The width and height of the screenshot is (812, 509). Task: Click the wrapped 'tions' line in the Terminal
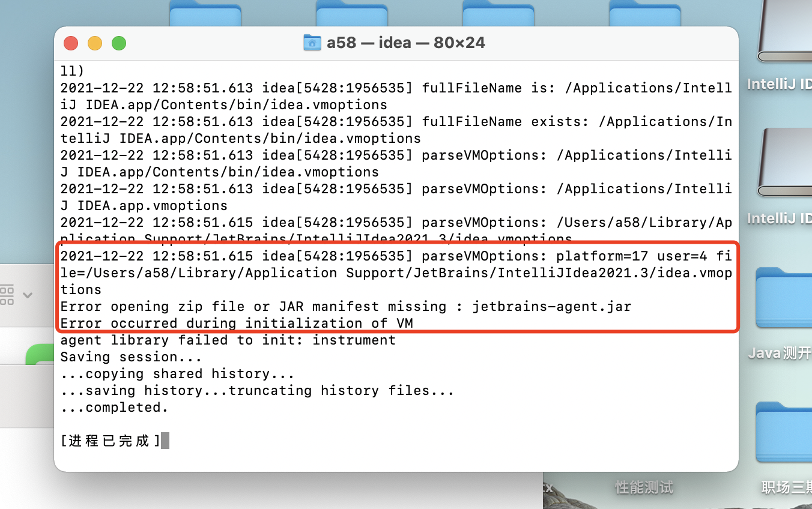[81, 289]
